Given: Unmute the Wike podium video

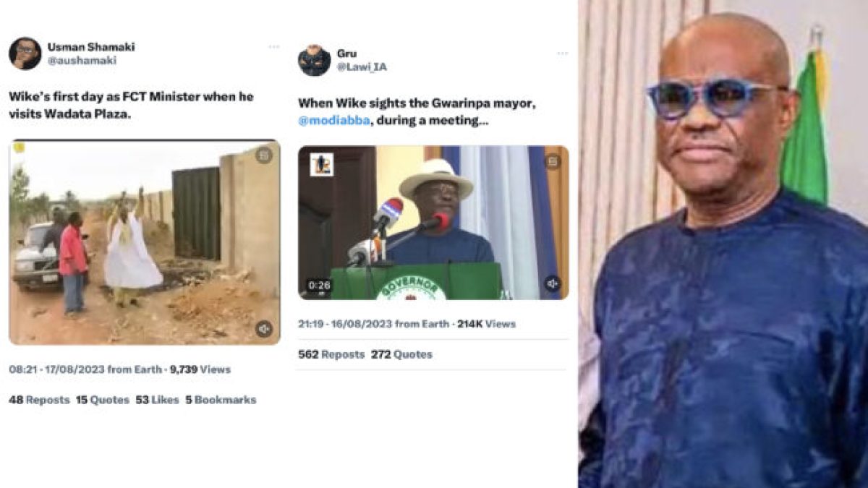Looking at the screenshot, I should pyautogui.click(x=553, y=283).
